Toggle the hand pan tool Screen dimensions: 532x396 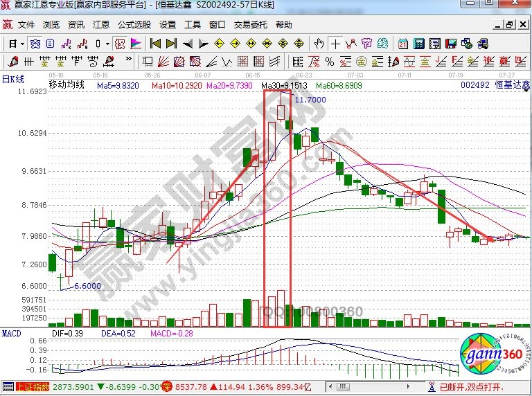pos(319,43)
